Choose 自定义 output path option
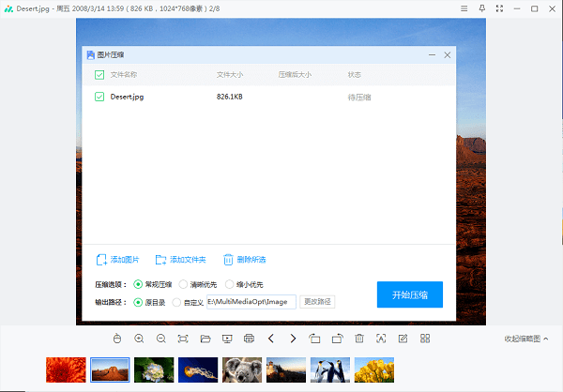The image size is (563, 392). coord(176,302)
